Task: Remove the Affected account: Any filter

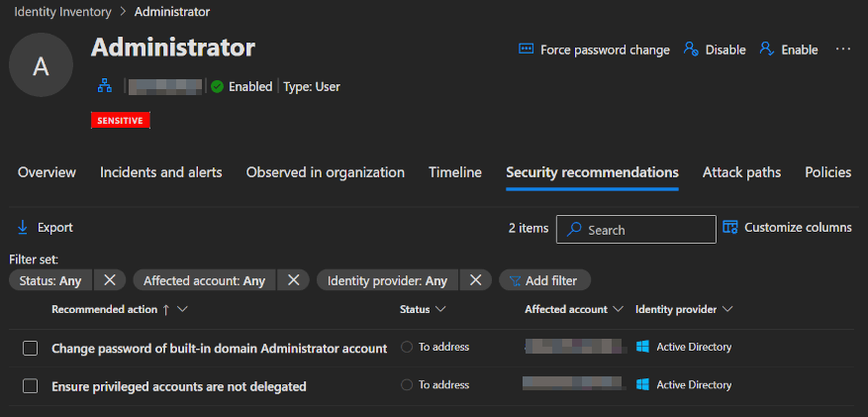Action: [293, 280]
